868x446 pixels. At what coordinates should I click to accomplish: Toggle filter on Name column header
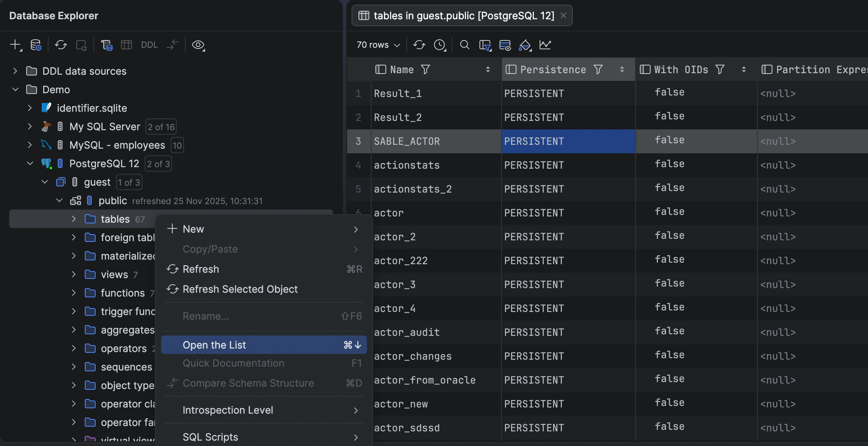coord(426,69)
